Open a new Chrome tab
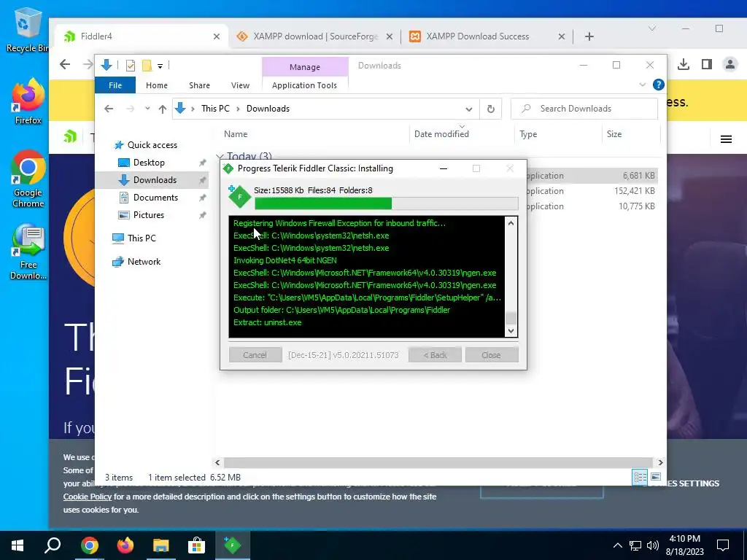The width and height of the screenshot is (747, 560). point(589,36)
